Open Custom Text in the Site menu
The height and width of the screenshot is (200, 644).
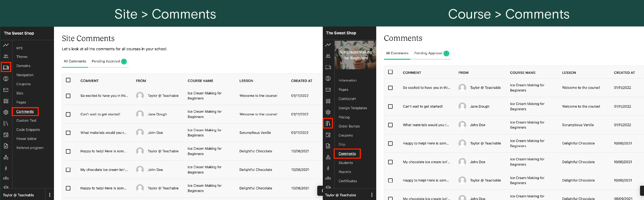[x=26, y=120]
